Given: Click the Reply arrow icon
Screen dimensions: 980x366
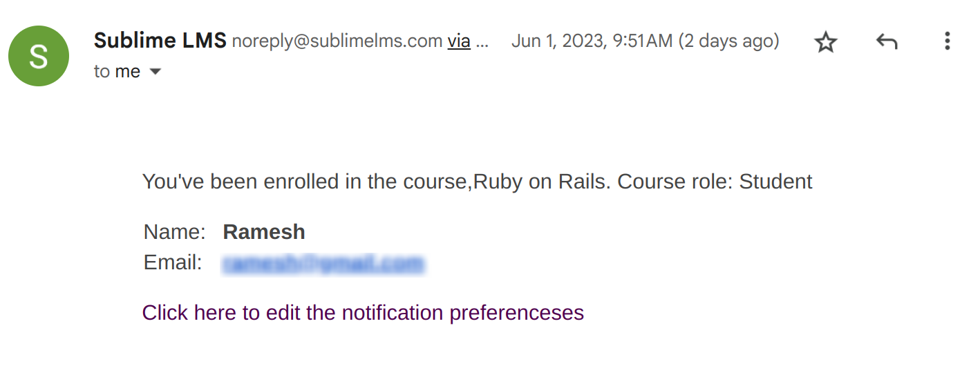Looking at the screenshot, I should (887, 42).
